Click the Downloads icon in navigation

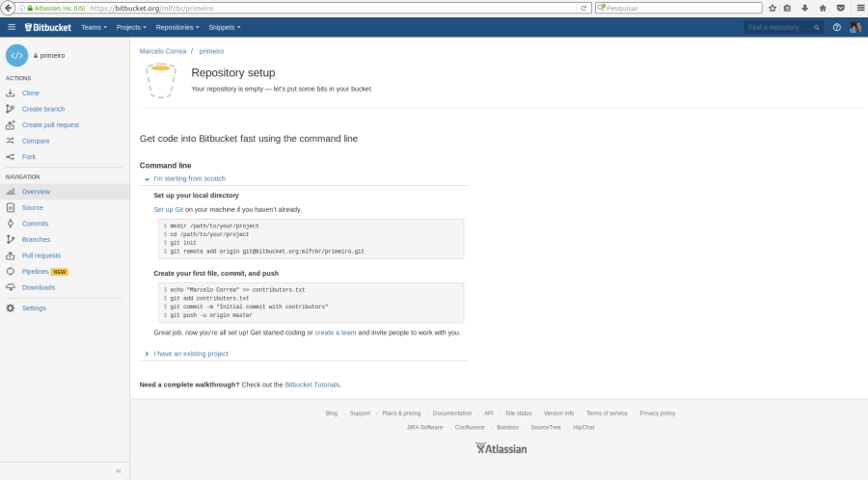tap(11, 287)
